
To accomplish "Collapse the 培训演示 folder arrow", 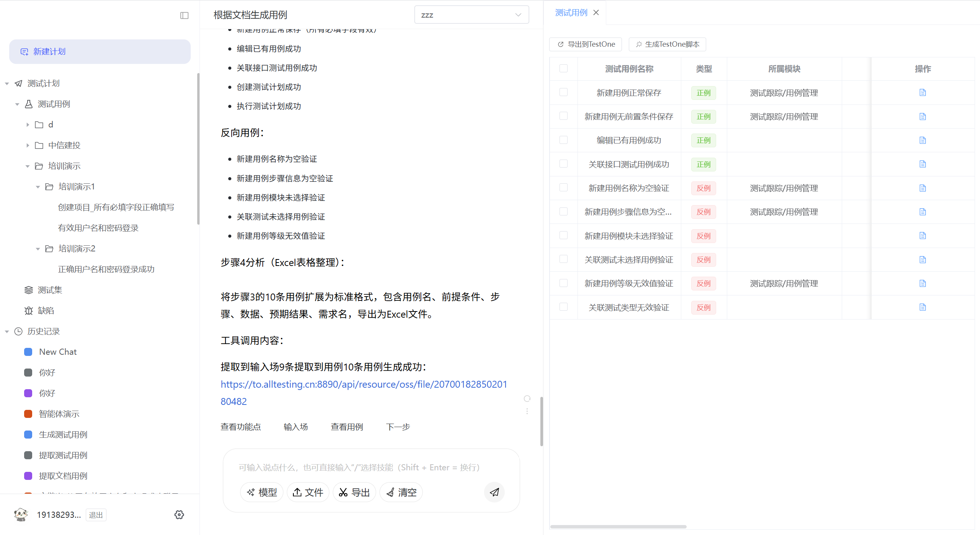I will point(28,166).
